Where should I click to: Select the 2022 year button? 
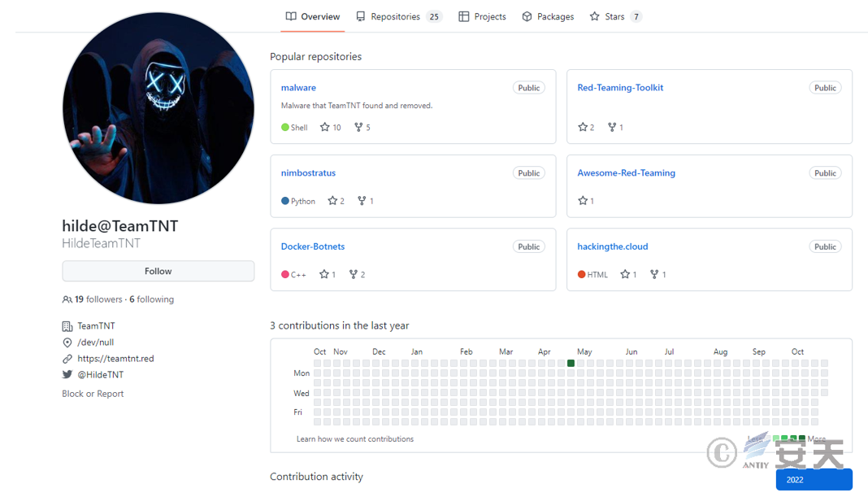(x=814, y=480)
